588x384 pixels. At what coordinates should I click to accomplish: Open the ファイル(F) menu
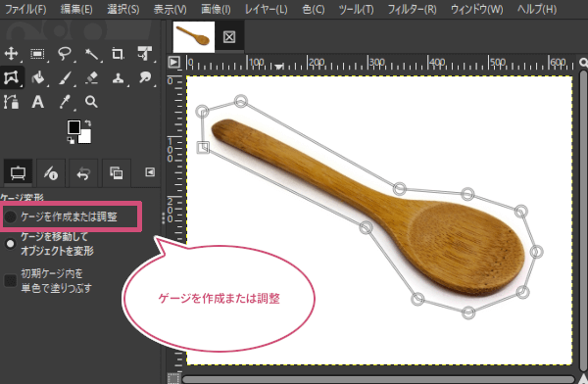tap(25, 9)
